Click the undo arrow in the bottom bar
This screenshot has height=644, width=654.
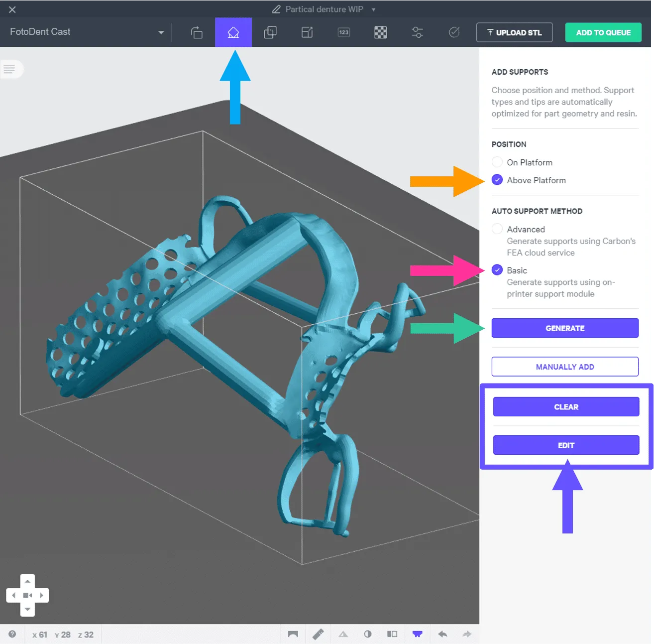pos(442,634)
